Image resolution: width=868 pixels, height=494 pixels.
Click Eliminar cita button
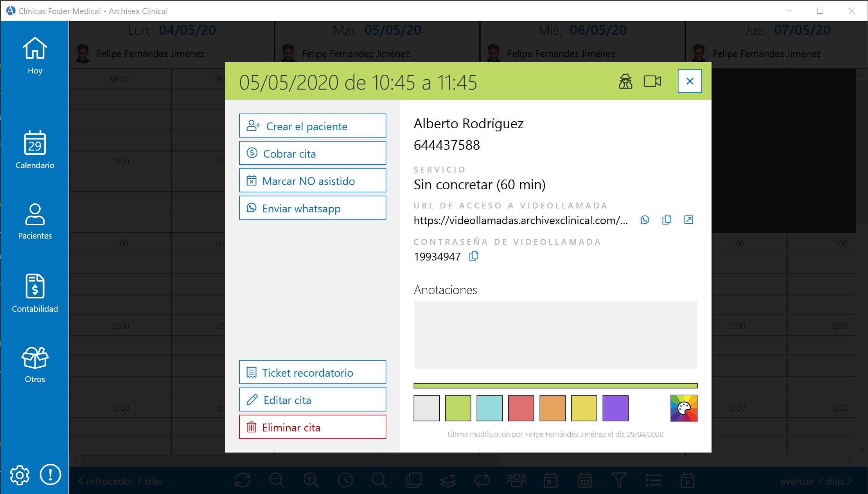click(312, 427)
